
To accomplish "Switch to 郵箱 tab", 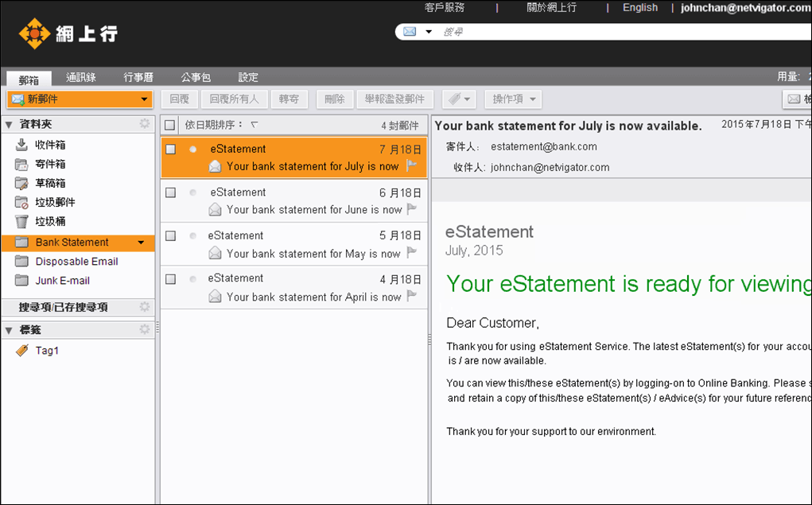I will [x=29, y=80].
